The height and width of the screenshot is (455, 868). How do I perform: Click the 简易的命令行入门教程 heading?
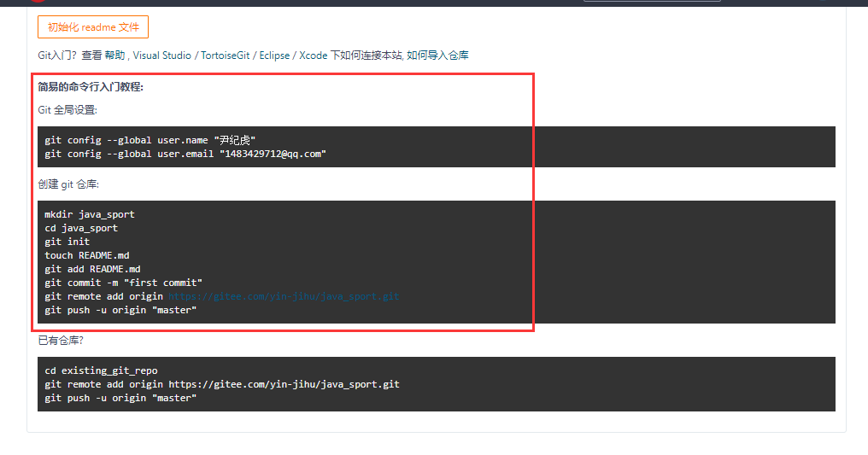coord(91,87)
